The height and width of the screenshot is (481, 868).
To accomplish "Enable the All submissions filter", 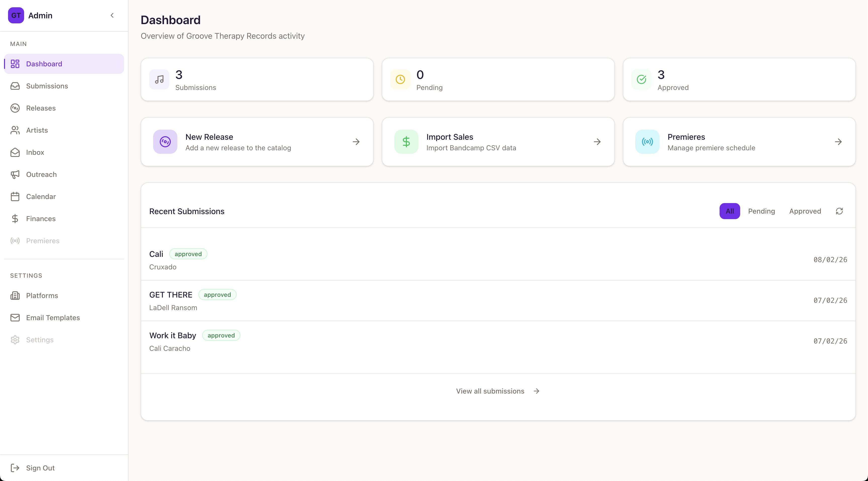I will click(x=730, y=211).
